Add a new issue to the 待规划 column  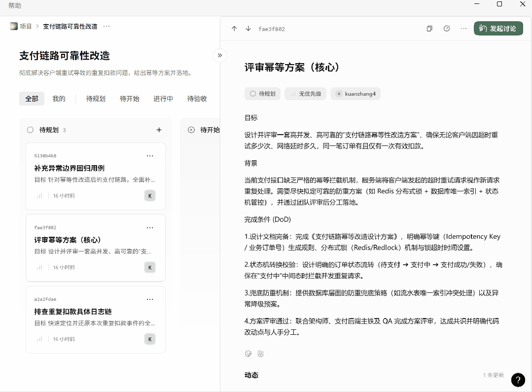coord(159,130)
